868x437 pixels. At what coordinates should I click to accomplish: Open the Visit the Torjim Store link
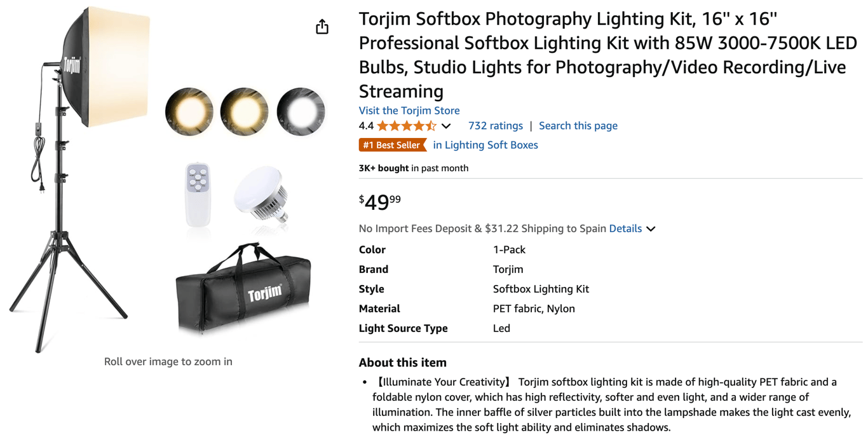coord(409,110)
